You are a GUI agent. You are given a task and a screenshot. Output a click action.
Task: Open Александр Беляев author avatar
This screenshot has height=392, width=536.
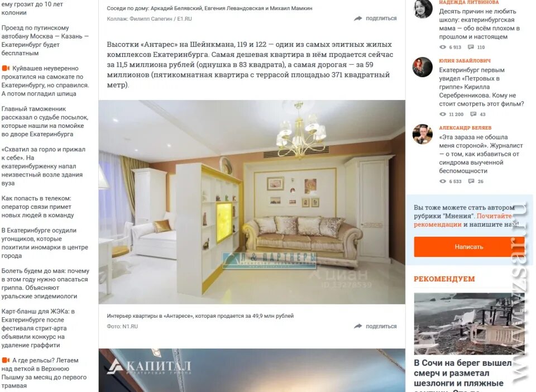click(x=423, y=134)
